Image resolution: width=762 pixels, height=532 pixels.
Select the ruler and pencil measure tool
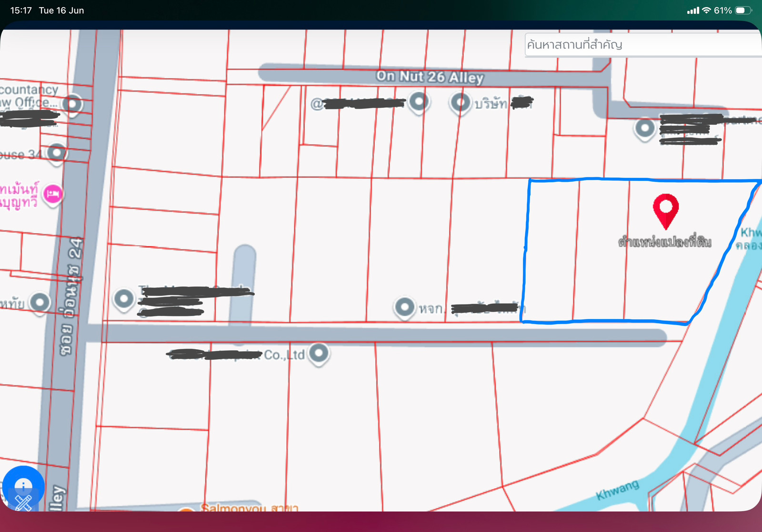tap(23, 502)
